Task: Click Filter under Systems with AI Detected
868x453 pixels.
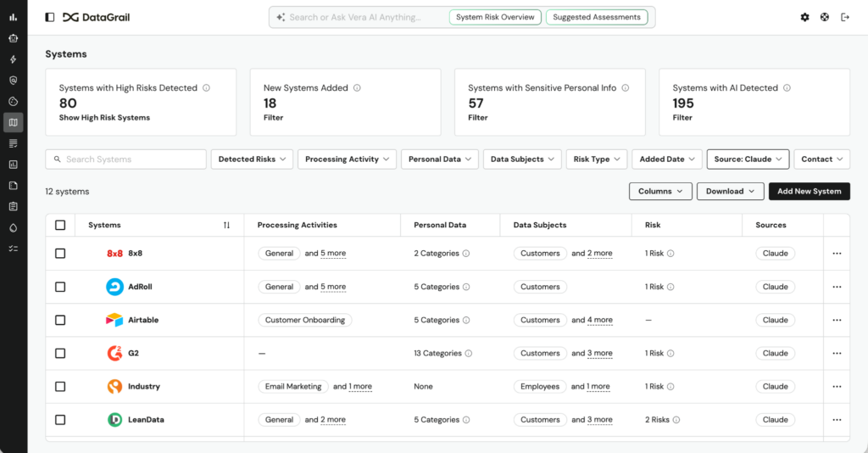Action: (x=682, y=117)
